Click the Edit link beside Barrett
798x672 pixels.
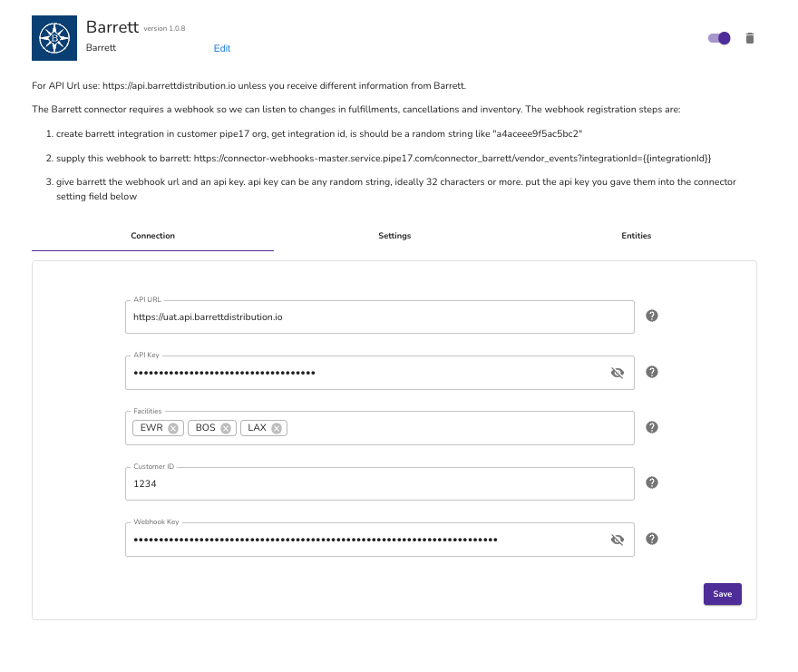222,48
